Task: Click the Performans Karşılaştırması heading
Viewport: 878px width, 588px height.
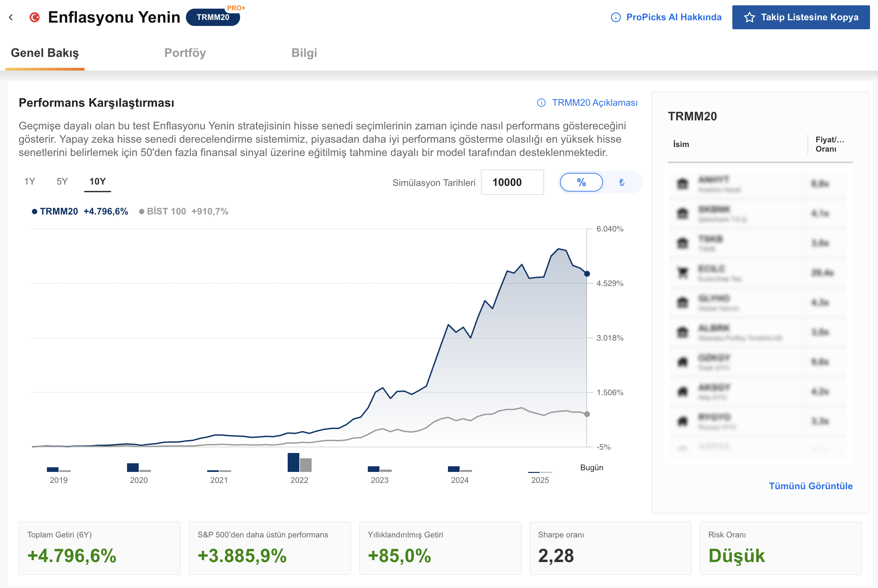Action: [x=96, y=103]
